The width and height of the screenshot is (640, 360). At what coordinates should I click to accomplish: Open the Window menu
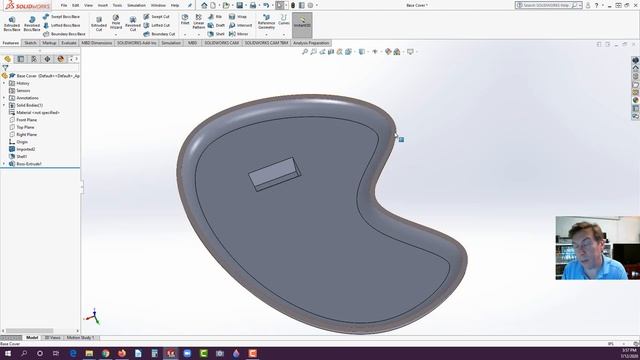[158, 6]
